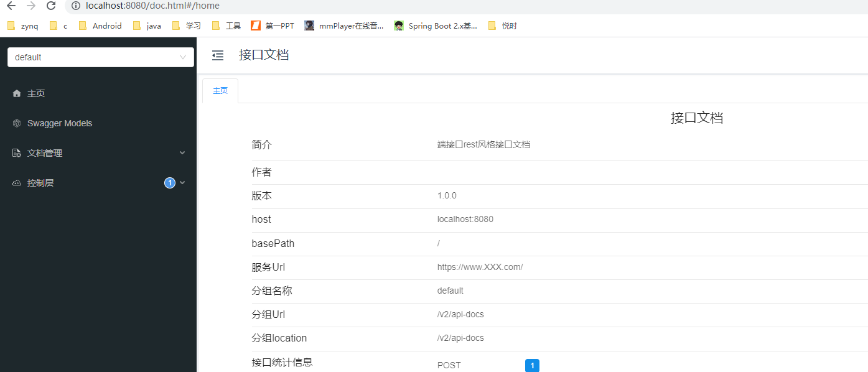Open the 工具 bookmark folder

pos(226,26)
